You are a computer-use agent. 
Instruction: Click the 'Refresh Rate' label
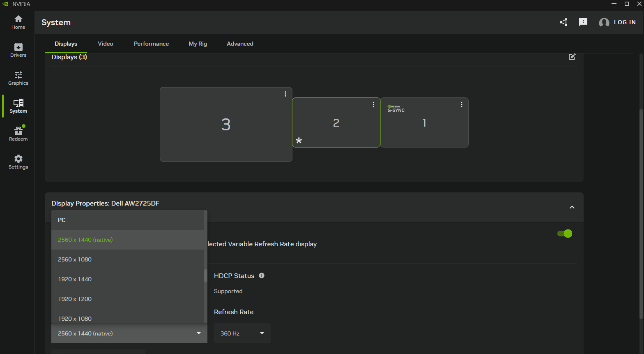click(x=234, y=312)
